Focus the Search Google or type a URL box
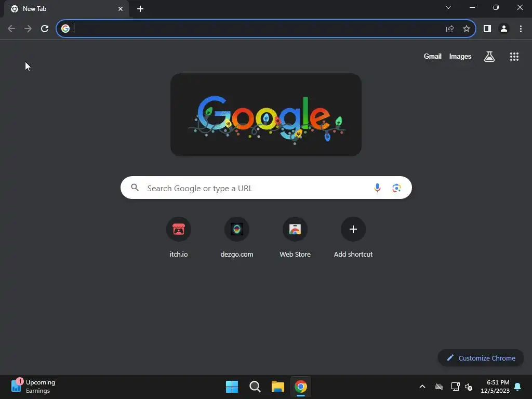This screenshot has height=399, width=532. 266,188
